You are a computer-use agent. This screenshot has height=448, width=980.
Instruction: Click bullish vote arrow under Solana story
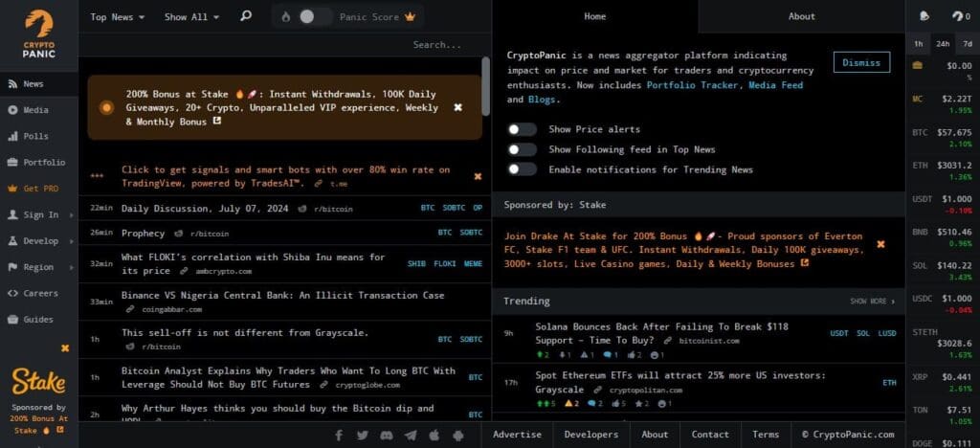tap(542, 355)
